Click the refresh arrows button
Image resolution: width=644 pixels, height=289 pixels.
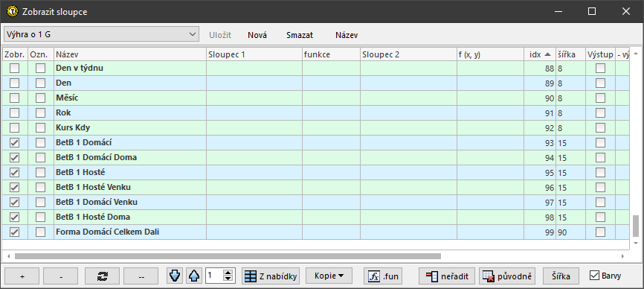tap(102, 276)
